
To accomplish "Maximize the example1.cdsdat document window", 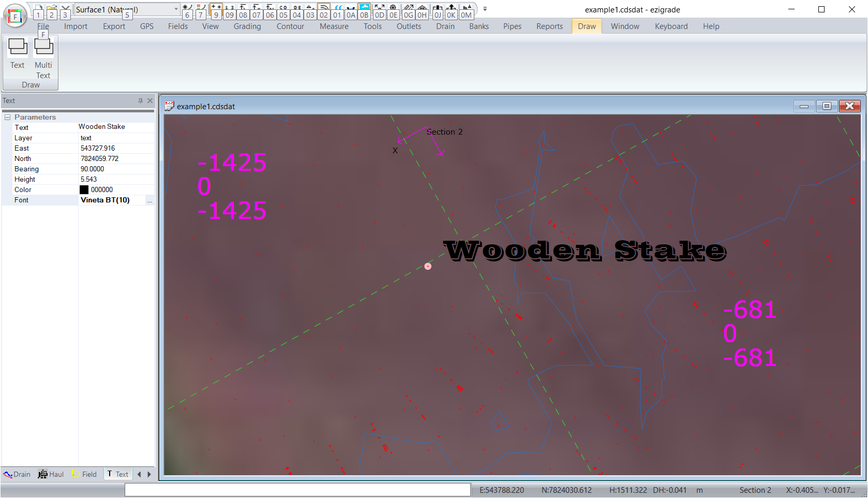I will (x=827, y=106).
